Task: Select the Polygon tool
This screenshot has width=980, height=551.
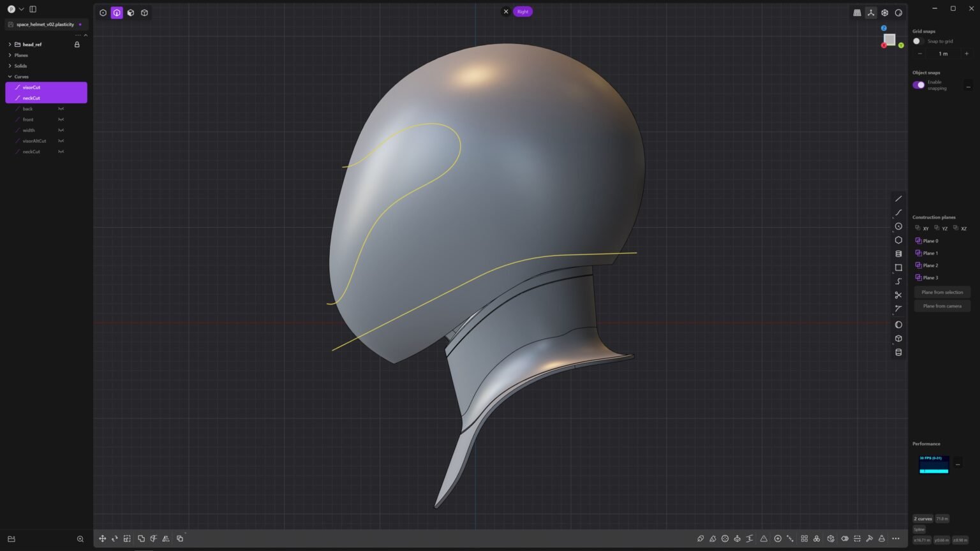Action: 898,240
